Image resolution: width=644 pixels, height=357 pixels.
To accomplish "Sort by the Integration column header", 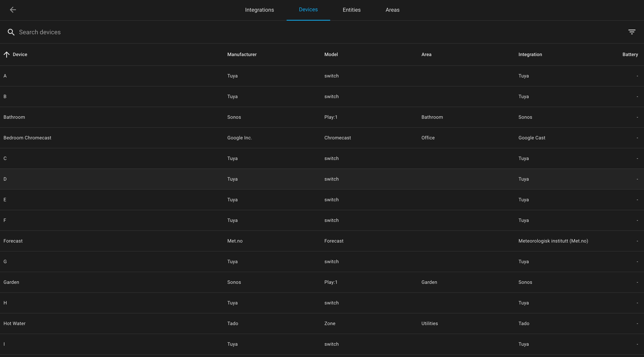I will [530, 54].
